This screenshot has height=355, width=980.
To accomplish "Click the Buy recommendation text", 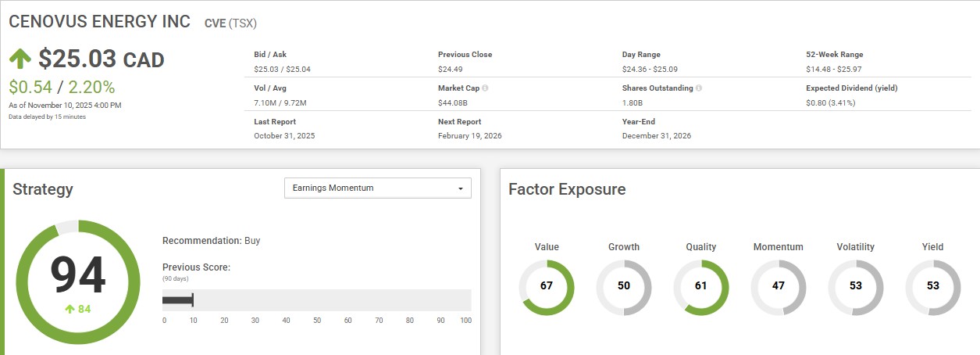I will (252, 241).
